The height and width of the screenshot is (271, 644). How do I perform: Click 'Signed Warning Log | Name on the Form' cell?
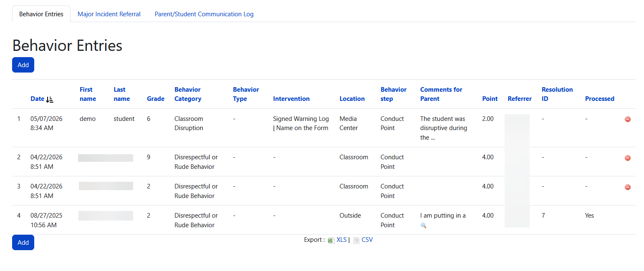pos(301,123)
